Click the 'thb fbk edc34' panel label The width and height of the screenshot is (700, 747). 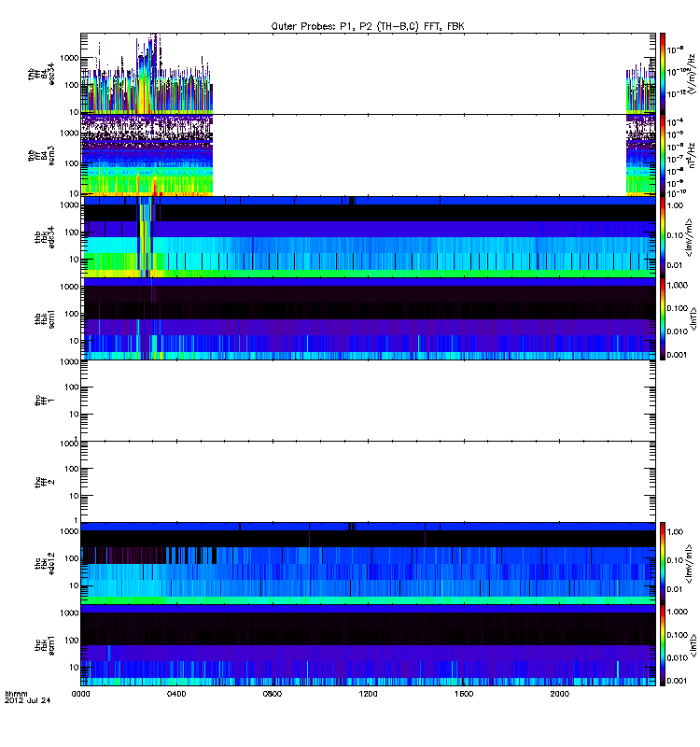pos(44,237)
